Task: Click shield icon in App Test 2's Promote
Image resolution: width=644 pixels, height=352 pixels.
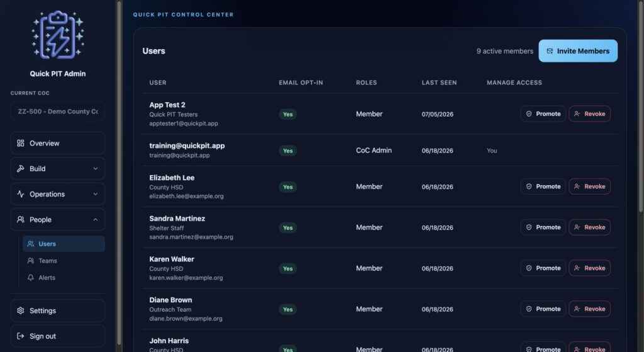Action: coord(529,114)
